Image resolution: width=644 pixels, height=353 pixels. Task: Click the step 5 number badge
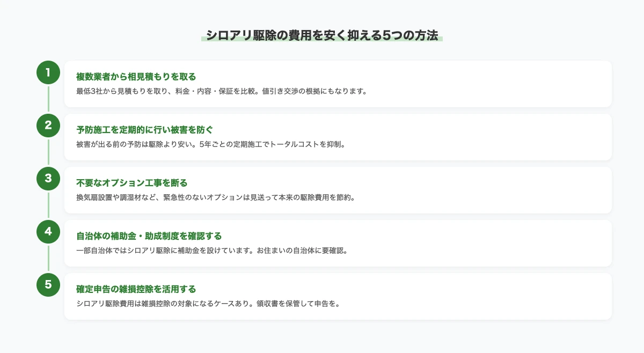click(x=48, y=285)
